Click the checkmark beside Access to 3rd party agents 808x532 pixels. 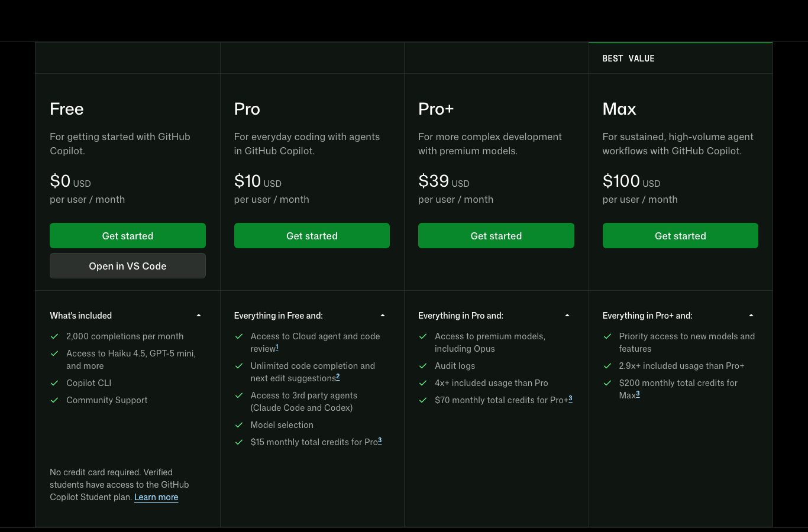(x=239, y=395)
